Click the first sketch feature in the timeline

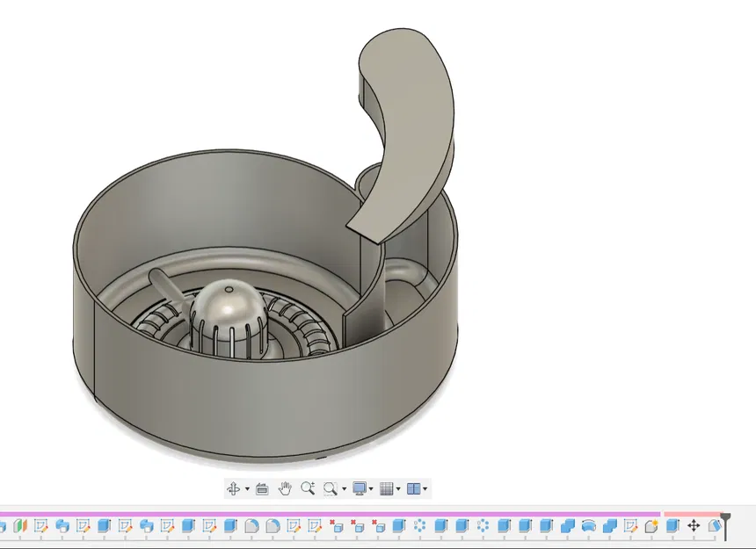point(41,526)
